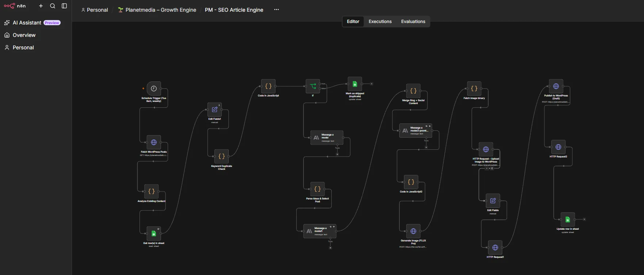644x275 pixels.
Task: Click the Message a model2 prompt node
Action: [x=416, y=131]
